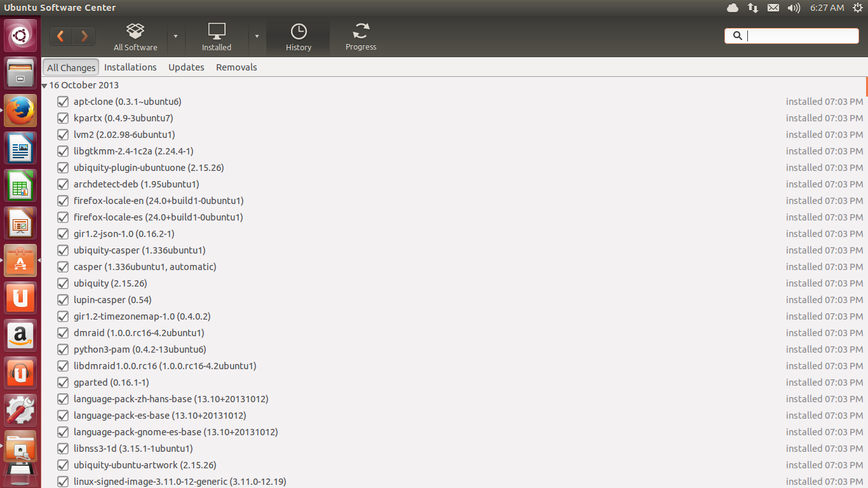Click the back navigation arrow
The image size is (868, 488).
tap(60, 36)
